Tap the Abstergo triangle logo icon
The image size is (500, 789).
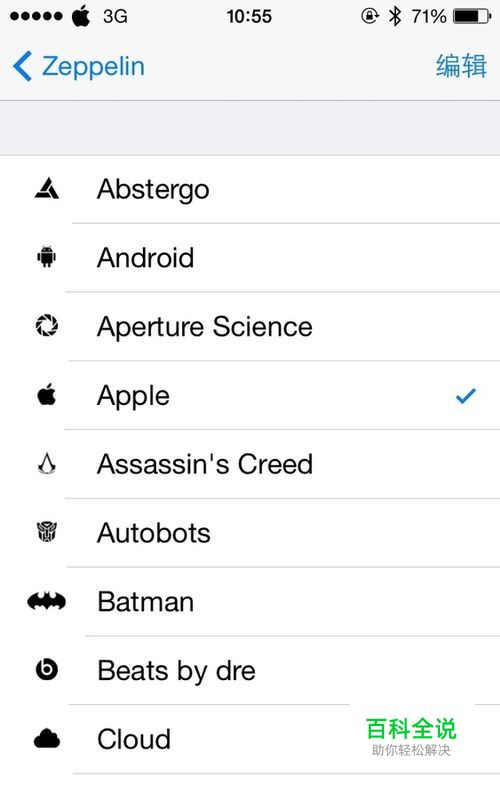pyautogui.click(x=47, y=189)
